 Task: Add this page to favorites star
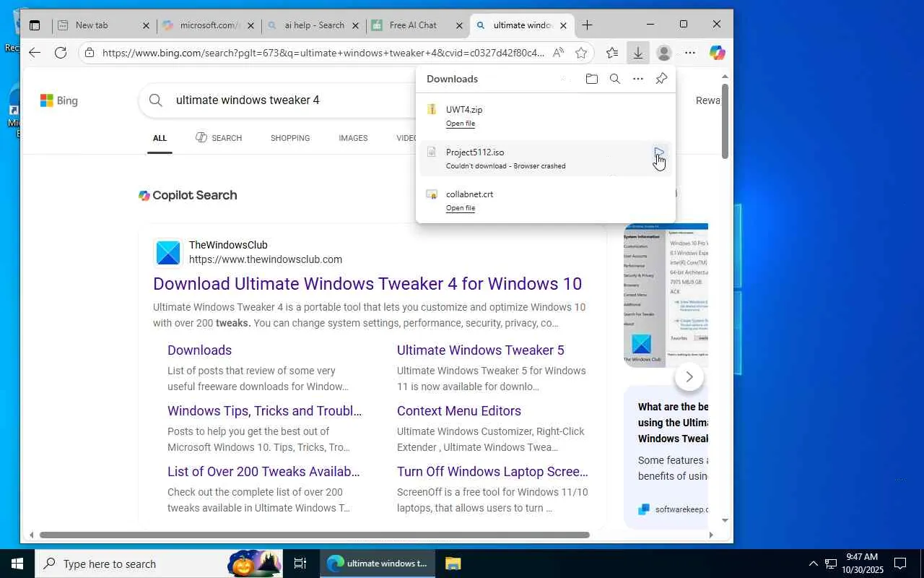[581, 53]
